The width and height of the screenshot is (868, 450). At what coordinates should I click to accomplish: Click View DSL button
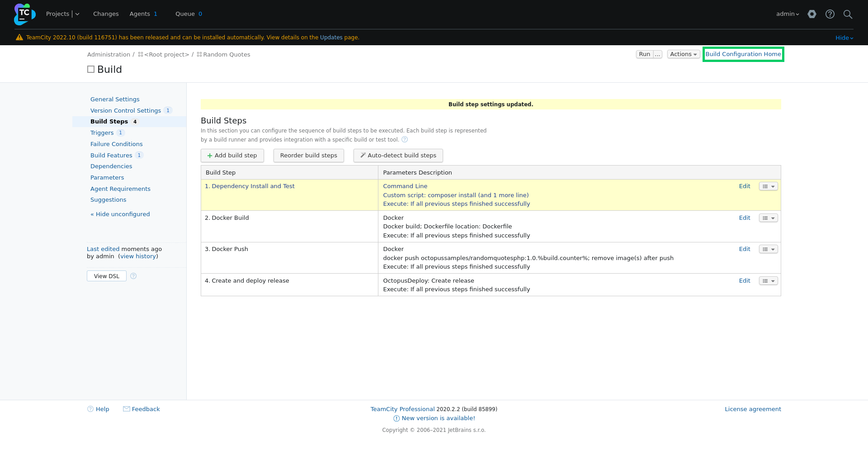point(107,276)
